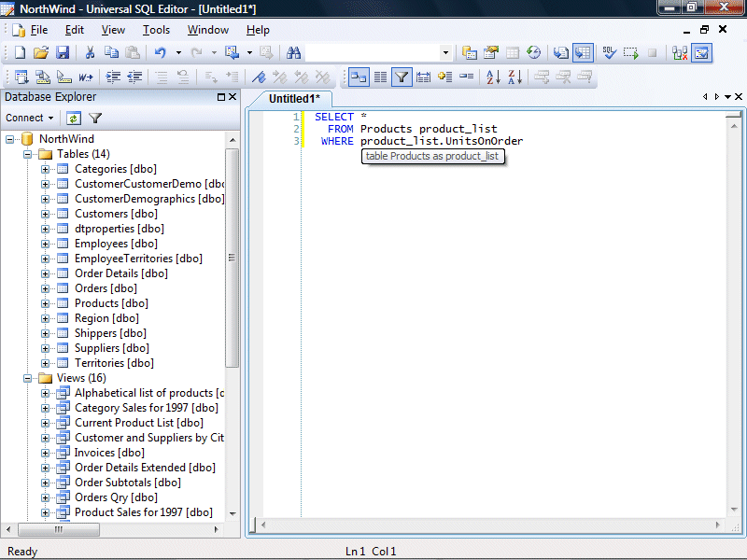The width and height of the screenshot is (747, 560).
Task: Toggle results to text mode
Action: tap(561, 52)
